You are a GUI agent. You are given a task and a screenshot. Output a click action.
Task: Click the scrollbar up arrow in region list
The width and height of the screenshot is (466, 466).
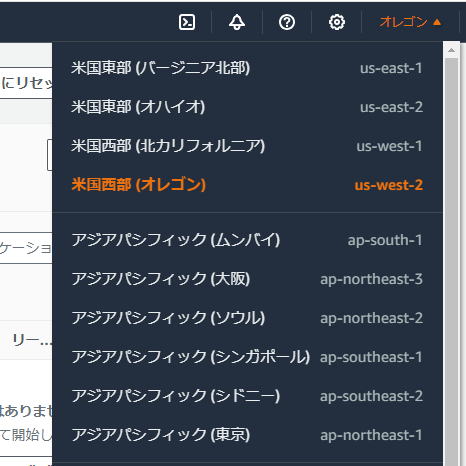click(x=451, y=50)
